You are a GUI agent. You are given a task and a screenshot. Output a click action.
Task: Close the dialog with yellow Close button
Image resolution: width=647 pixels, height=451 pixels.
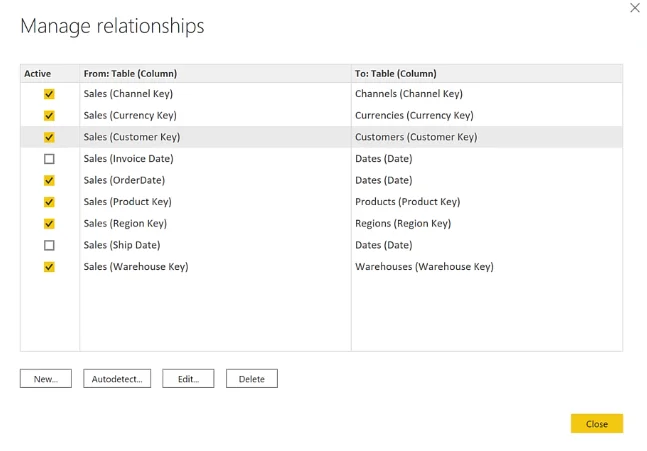click(x=597, y=424)
